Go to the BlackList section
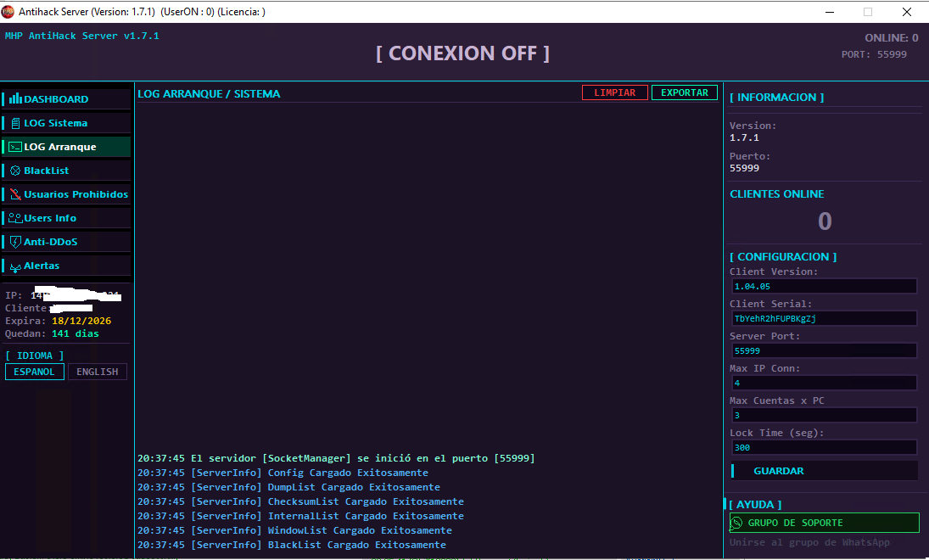Screen dimensions: 929x560 pos(66,170)
